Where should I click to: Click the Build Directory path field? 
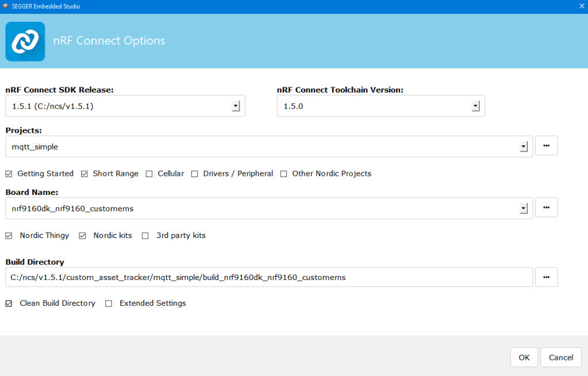click(269, 277)
